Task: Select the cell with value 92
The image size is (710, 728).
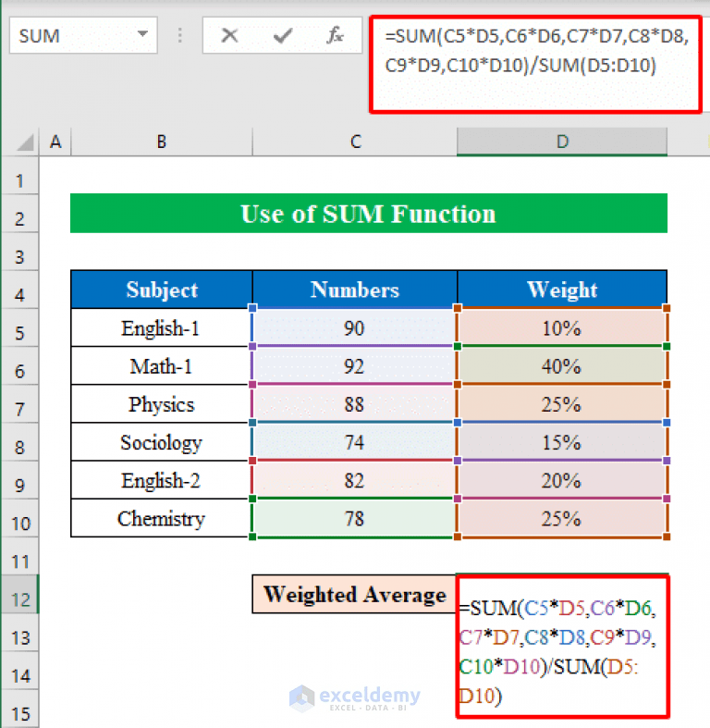Action: [x=355, y=366]
